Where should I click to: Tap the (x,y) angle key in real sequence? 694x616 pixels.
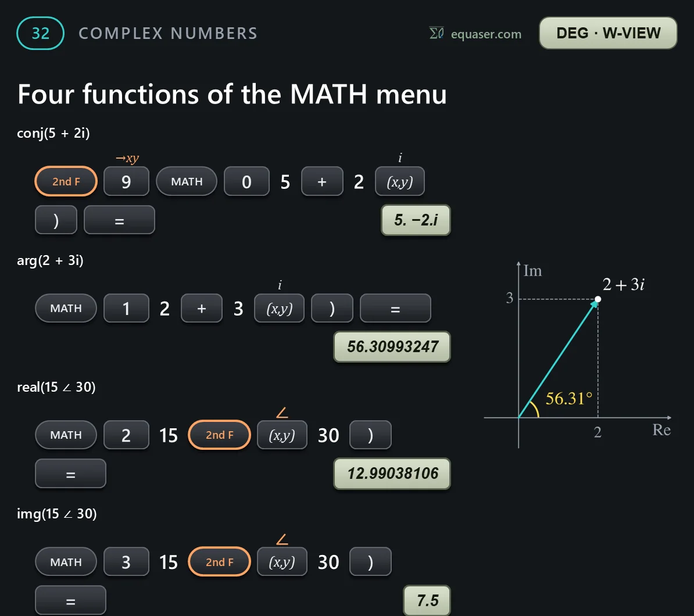pyautogui.click(x=282, y=435)
